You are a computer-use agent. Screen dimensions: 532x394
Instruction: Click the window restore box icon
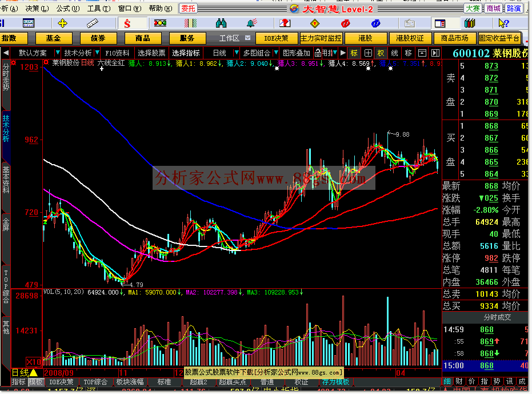pyautogui.click(x=422, y=53)
